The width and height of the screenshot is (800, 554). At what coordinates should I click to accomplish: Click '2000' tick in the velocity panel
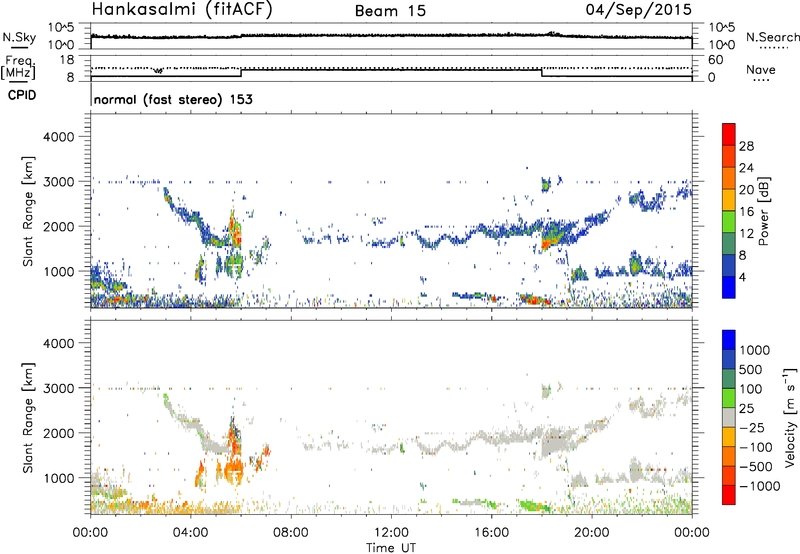pyautogui.click(x=58, y=433)
